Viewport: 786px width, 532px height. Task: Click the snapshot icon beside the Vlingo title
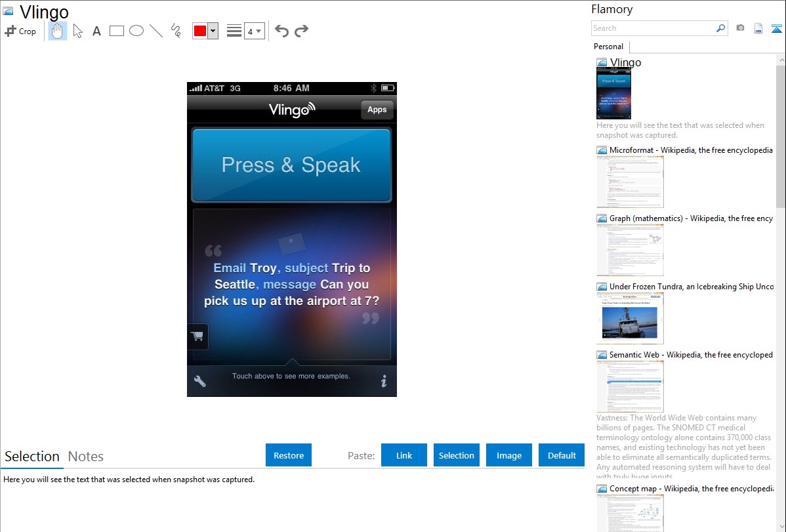point(8,11)
